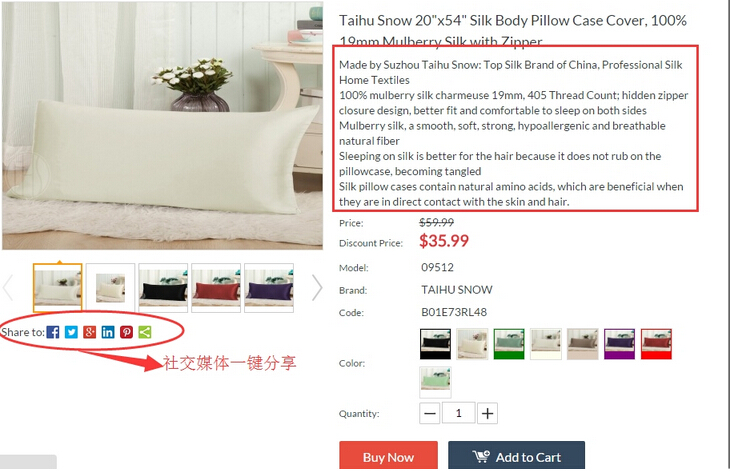This screenshot has height=471, width=731.
Task: Share product on Pinterest
Action: click(x=126, y=332)
